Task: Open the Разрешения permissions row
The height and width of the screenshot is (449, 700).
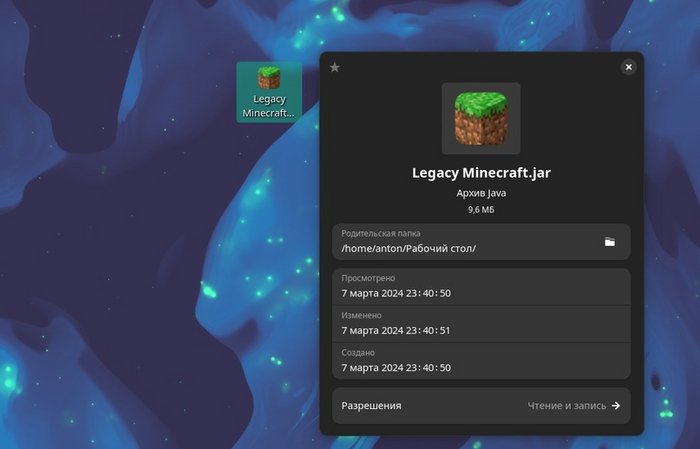Action: (481, 406)
